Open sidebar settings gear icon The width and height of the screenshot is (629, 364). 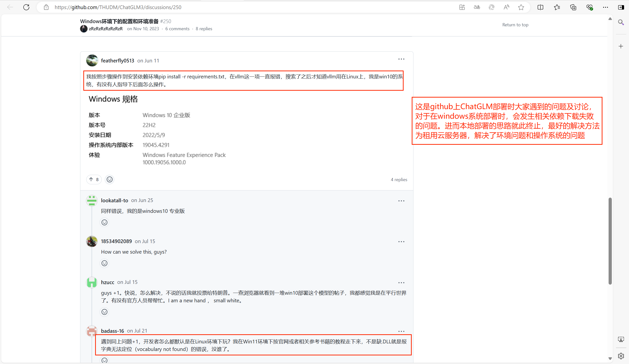621,356
